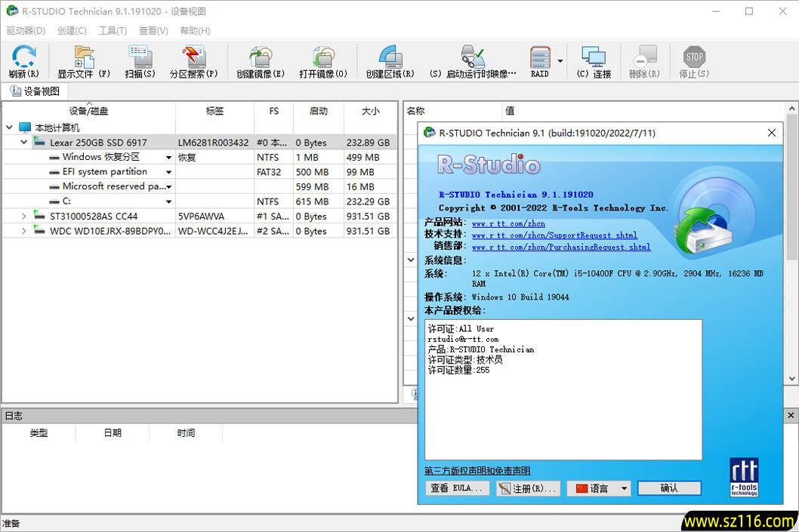Click the 分区搜索 partition search icon
This screenshot has width=799, height=532.
(194, 60)
